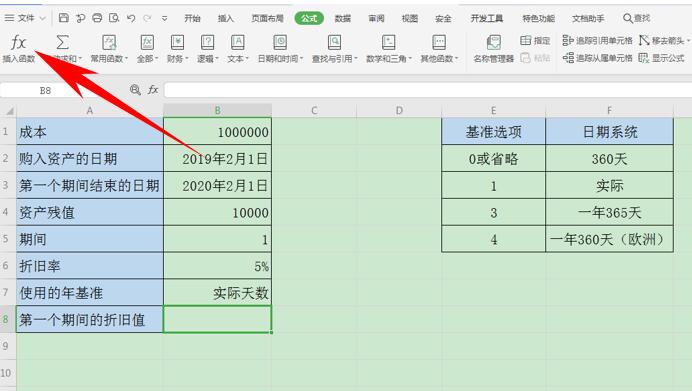This screenshot has width=692, height=391.
Task: Open the Logical (逻辑) function library
Action: click(207, 49)
